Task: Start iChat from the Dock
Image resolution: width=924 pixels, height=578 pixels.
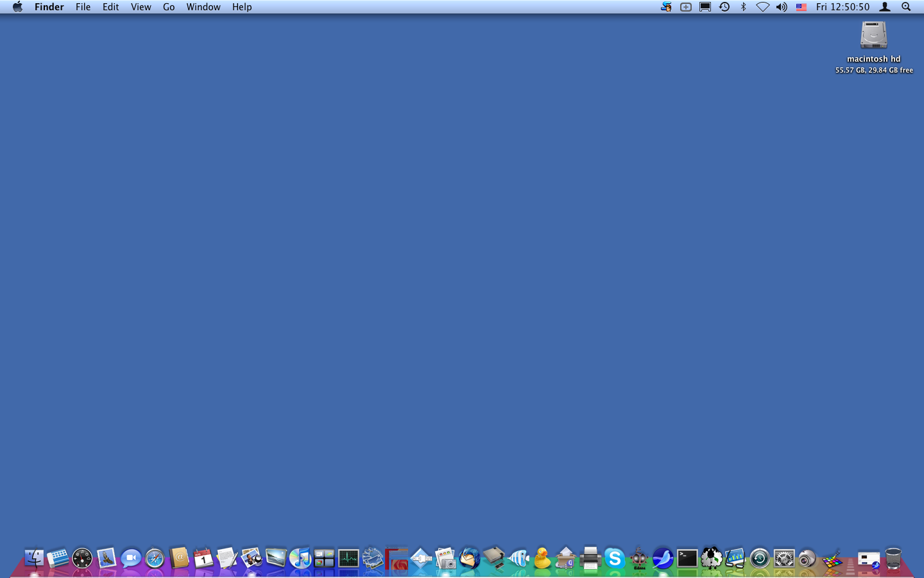Action: click(x=130, y=559)
